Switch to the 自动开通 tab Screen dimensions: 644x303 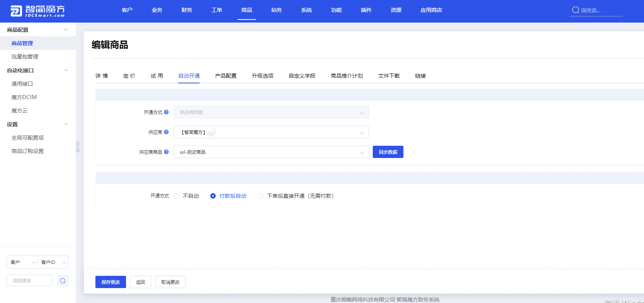tap(189, 76)
